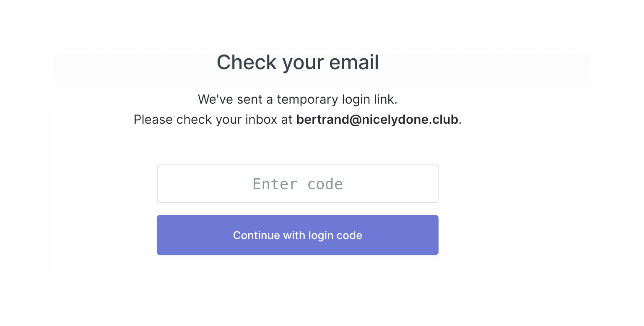The image size is (644, 326).
Task: Click the word "Check" in the page title
Action: coord(247,63)
